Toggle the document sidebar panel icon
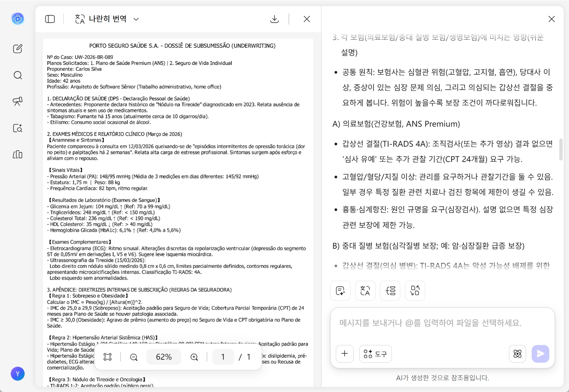This screenshot has width=569, height=392. coord(50,19)
